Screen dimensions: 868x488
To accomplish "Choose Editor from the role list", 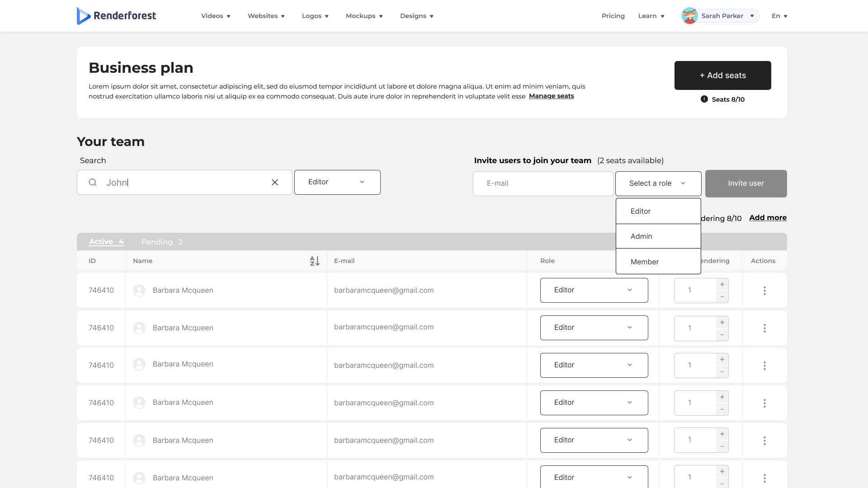I will [658, 211].
